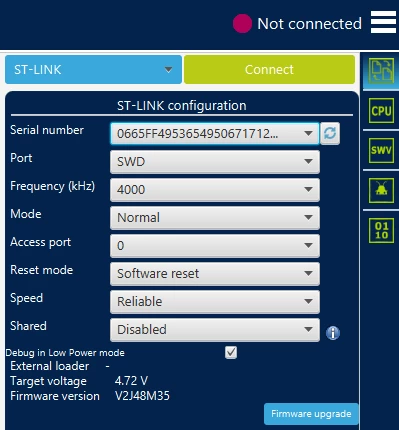Expand the Serial number dropdown

[x=215, y=133]
